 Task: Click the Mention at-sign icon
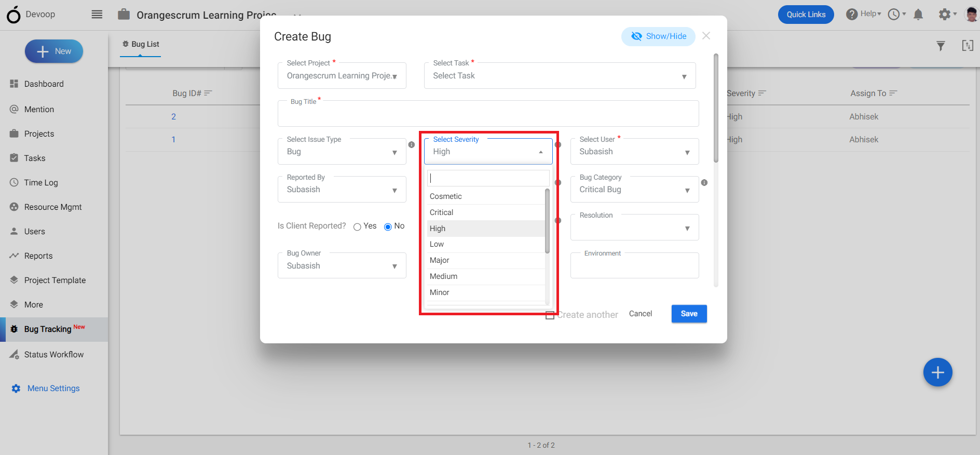point(14,109)
